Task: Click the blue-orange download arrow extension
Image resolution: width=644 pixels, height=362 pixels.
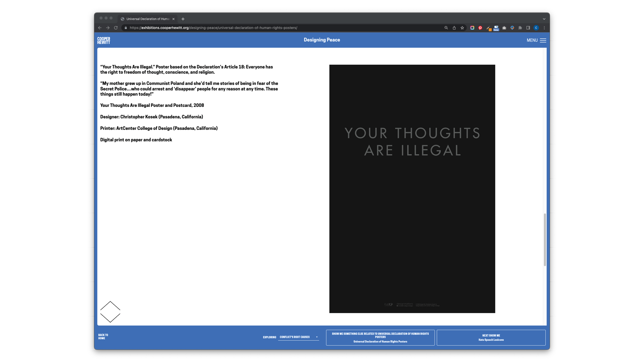Action: pos(512,28)
